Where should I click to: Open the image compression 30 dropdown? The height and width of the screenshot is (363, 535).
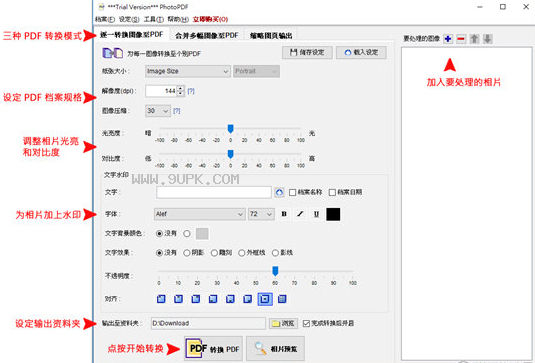point(158,111)
